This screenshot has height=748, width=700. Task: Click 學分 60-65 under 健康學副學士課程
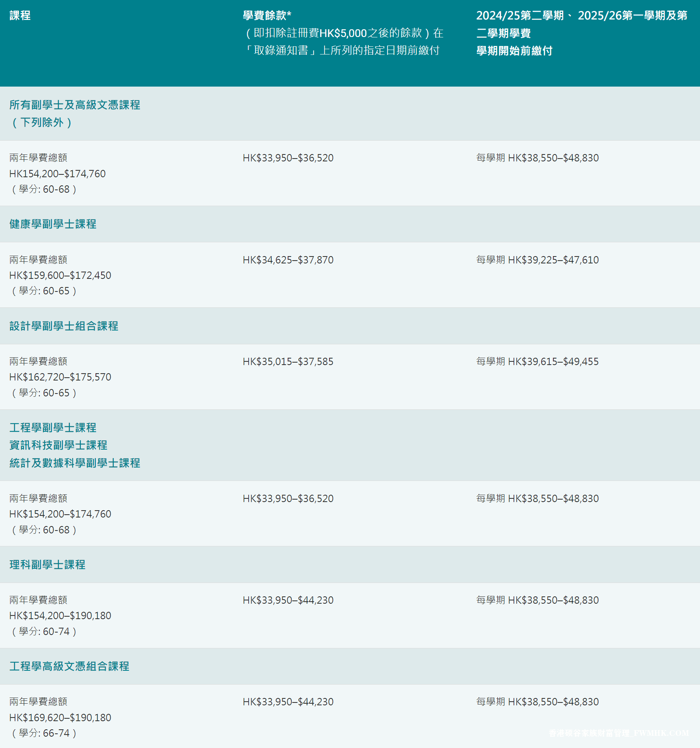(43, 291)
